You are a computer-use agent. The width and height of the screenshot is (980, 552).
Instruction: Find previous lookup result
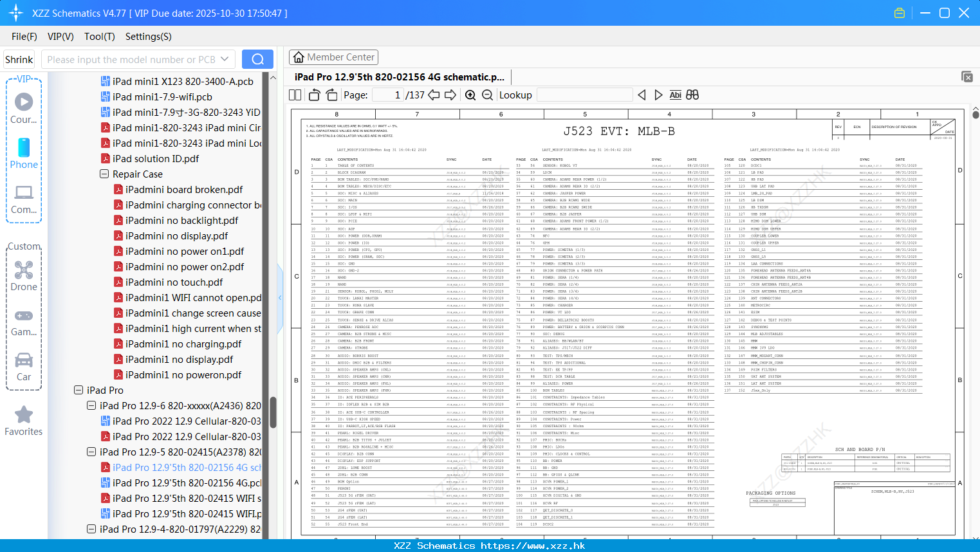[x=642, y=95]
